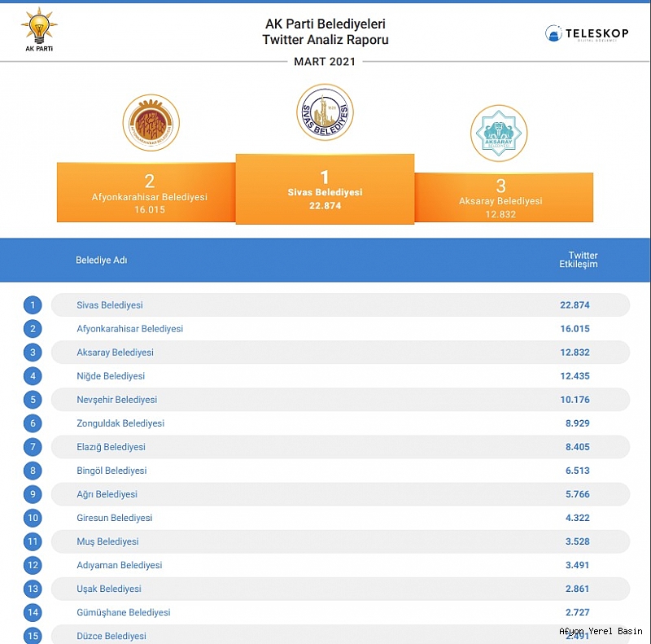Select the third place Aksaray podium
651x644 pixels.
pyautogui.click(x=503, y=196)
